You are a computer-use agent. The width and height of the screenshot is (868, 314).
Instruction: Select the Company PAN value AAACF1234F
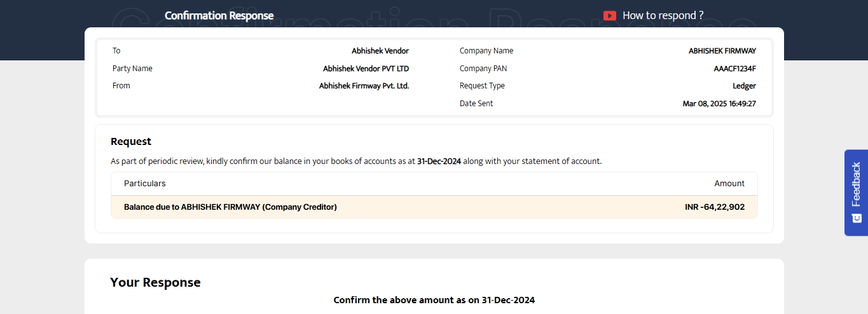pos(734,69)
